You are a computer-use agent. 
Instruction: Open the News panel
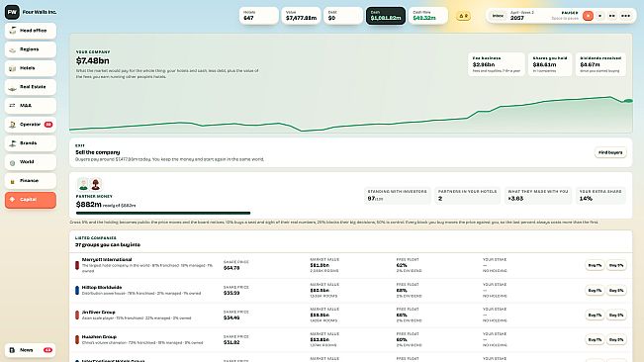click(x=31, y=350)
